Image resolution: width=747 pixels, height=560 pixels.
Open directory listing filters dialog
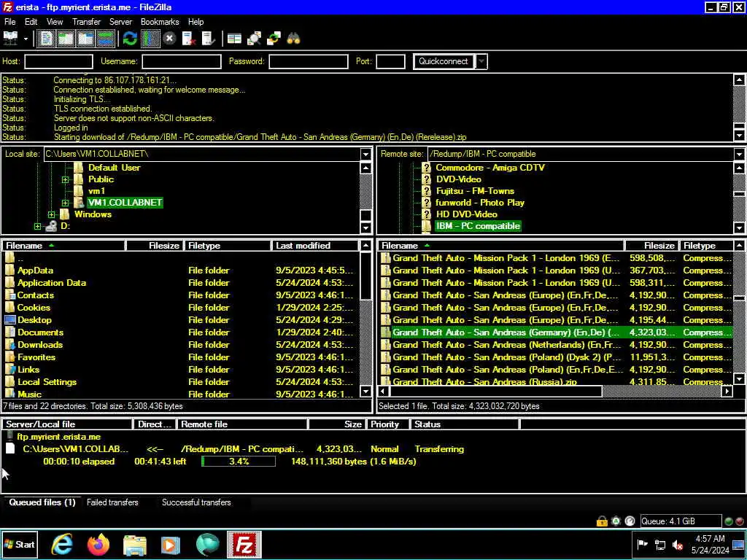(x=234, y=39)
